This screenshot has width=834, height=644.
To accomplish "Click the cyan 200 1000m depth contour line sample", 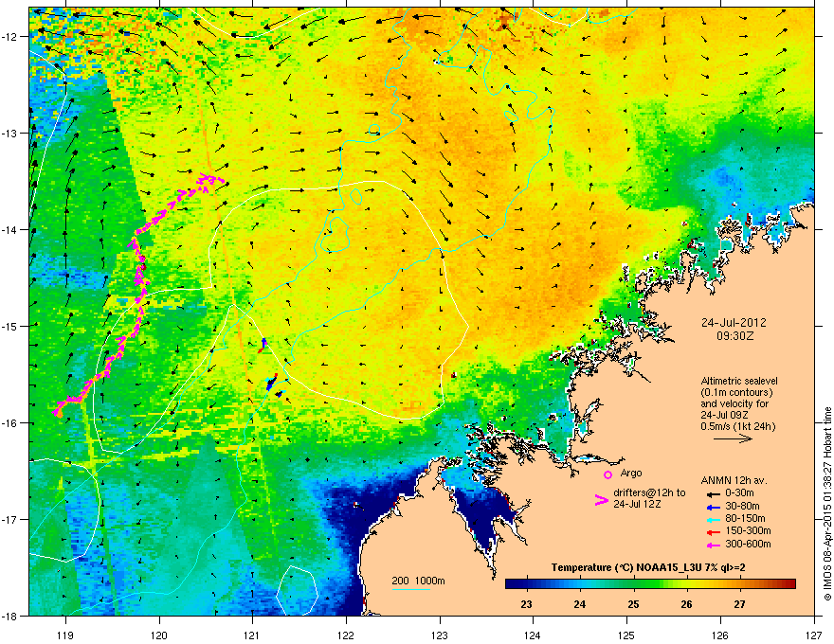I will pyautogui.click(x=411, y=589).
